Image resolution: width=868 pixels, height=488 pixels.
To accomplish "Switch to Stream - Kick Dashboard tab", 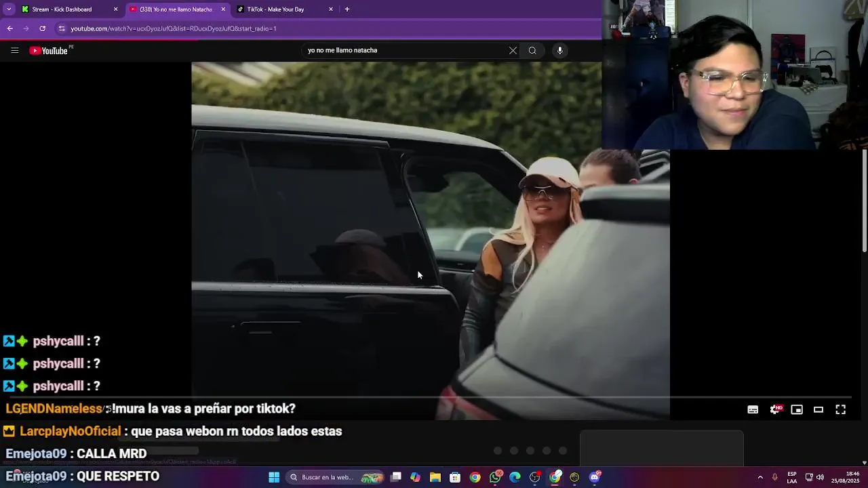I will (69, 9).
